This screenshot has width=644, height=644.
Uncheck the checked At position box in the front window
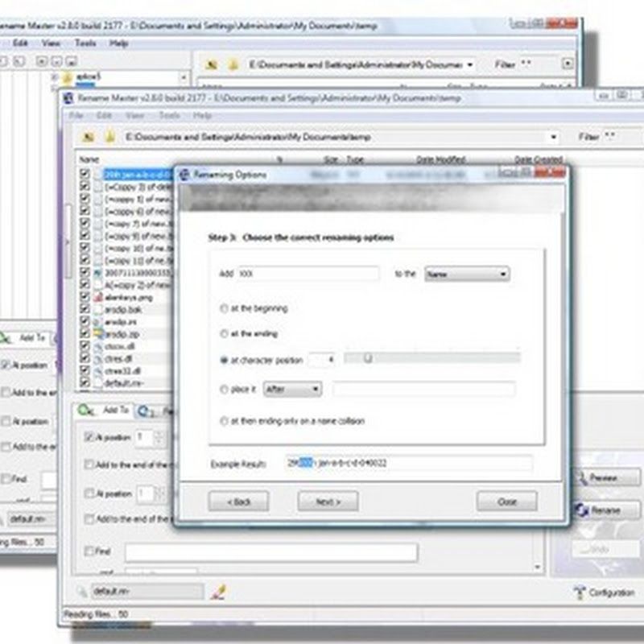[89, 436]
